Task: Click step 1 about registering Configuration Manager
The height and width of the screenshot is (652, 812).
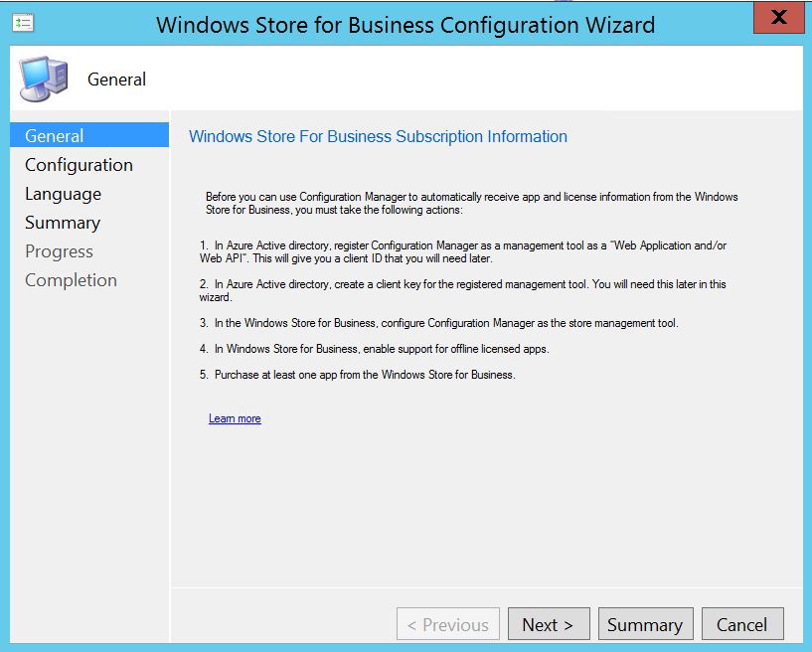Action: tap(463, 251)
